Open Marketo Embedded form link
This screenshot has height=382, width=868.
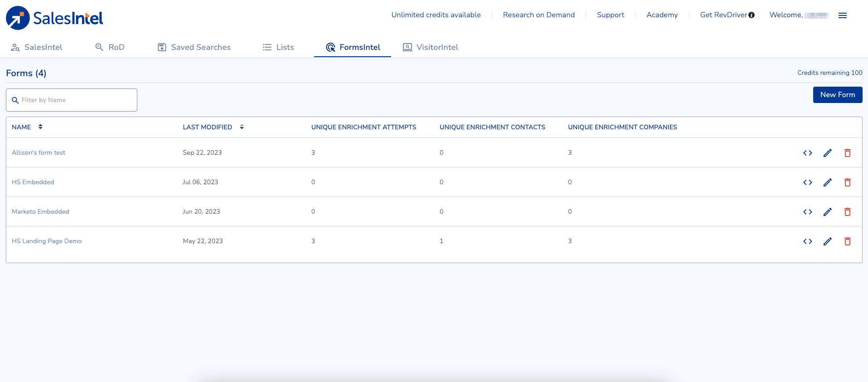(x=40, y=212)
